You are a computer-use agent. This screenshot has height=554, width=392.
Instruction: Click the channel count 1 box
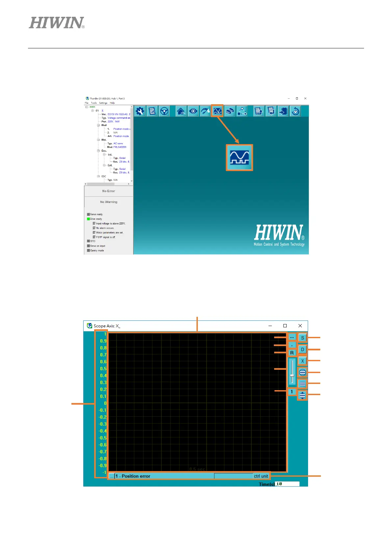[292, 392]
